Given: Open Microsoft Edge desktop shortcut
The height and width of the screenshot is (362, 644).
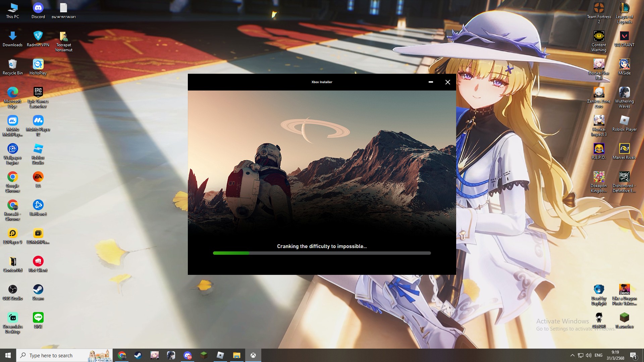Looking at the screenshot, I should pyautogui.click(x=12, y=98).
